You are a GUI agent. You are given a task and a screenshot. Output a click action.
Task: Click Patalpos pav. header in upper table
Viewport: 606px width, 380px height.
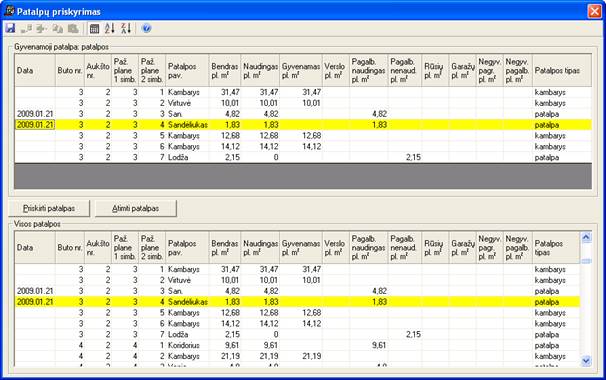[x=187, y=71]
